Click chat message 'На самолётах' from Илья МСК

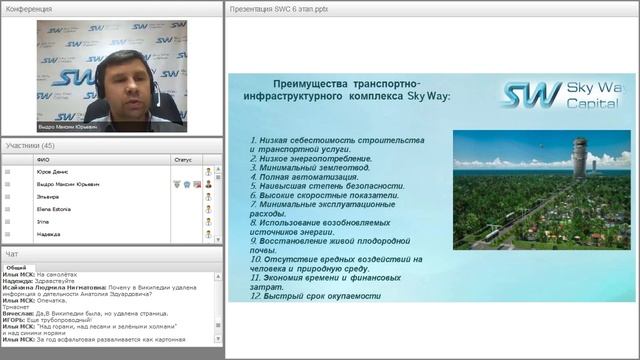40,275
